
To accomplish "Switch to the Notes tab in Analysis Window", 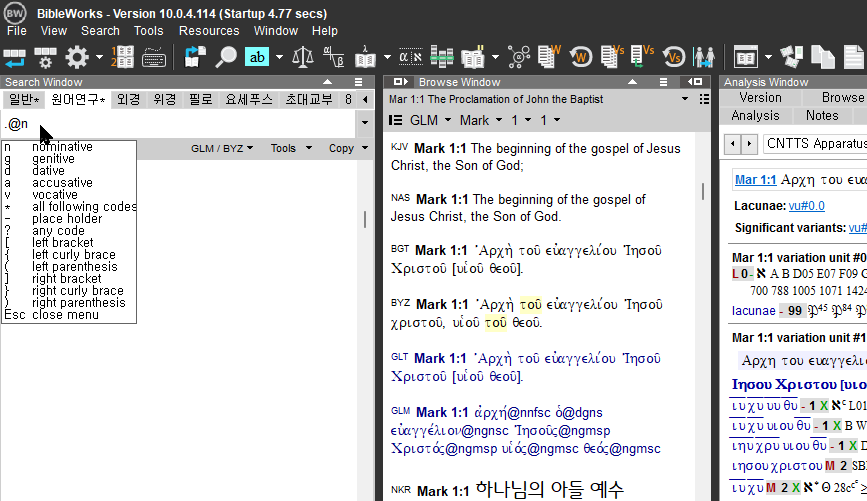I will 822,116.
